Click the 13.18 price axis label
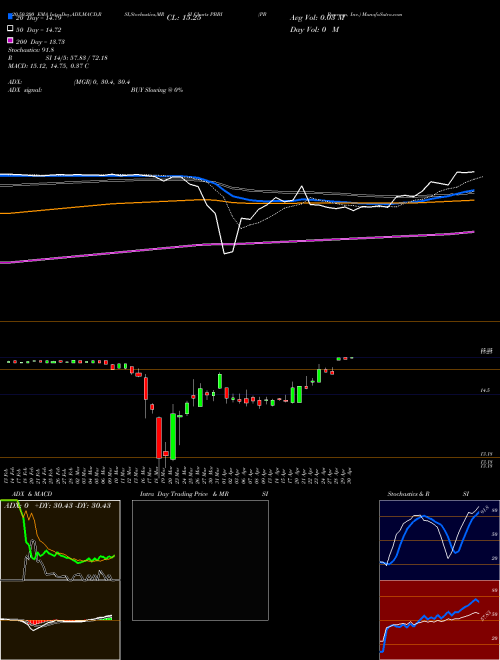 tap(486, 454)
